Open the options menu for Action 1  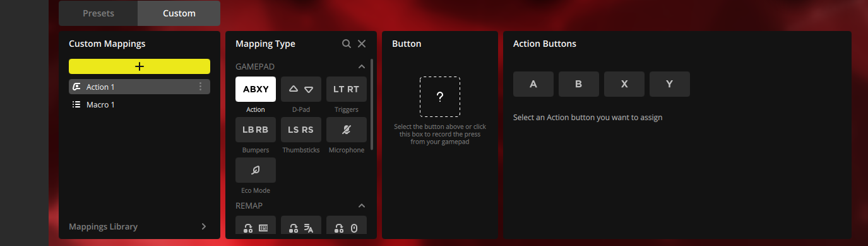[x=201, y=87]
